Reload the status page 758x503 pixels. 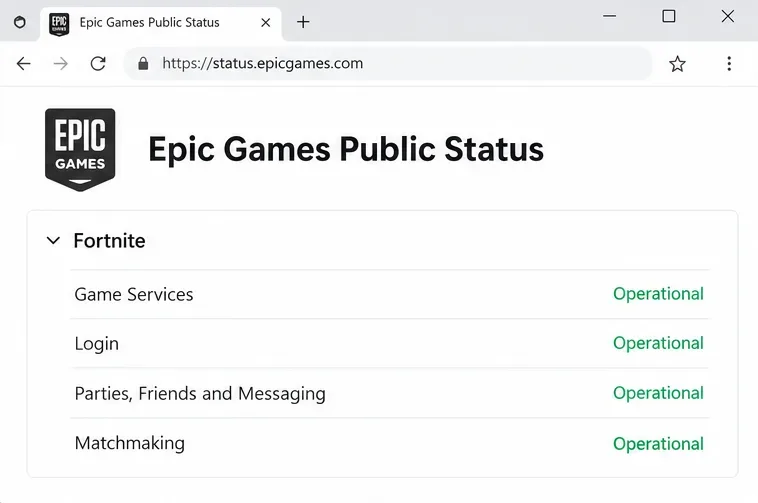click(98, 63)
